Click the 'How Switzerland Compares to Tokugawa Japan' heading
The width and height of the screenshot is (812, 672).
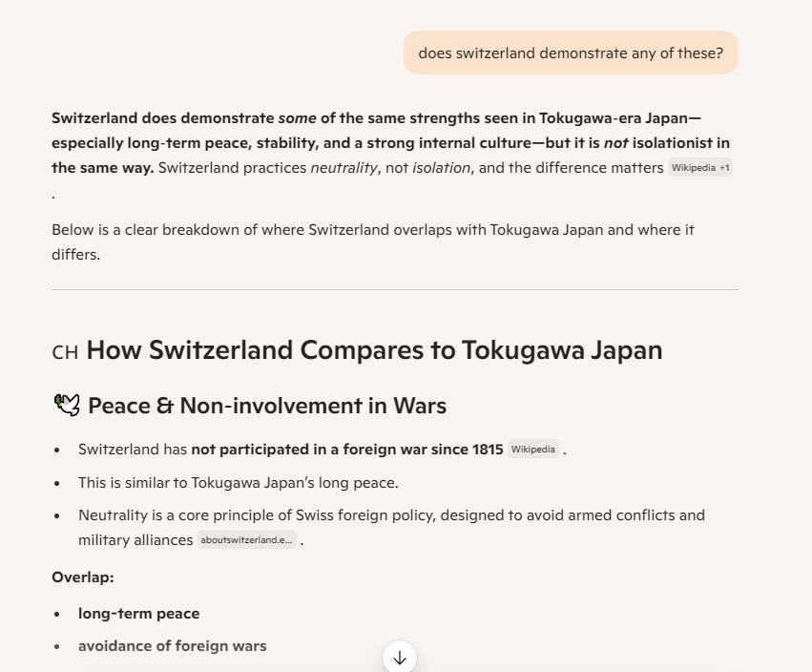click(x=374, y=350)
